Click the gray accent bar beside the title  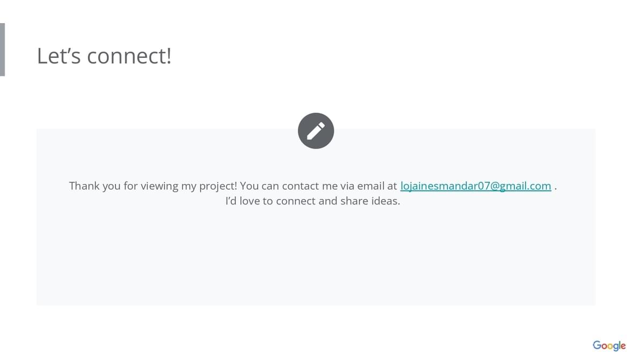[x=3, y=49]
